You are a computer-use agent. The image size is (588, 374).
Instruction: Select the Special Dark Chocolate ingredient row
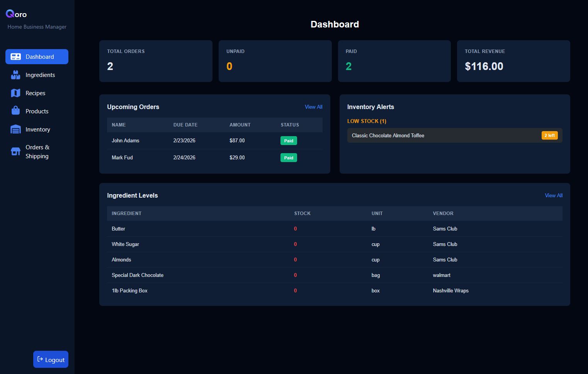pyautogui.click(x=138, y=275)
